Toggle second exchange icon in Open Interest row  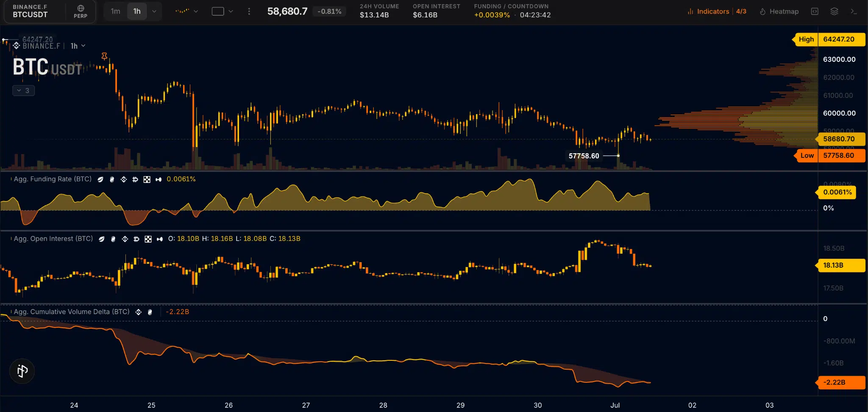coord(113,239)
